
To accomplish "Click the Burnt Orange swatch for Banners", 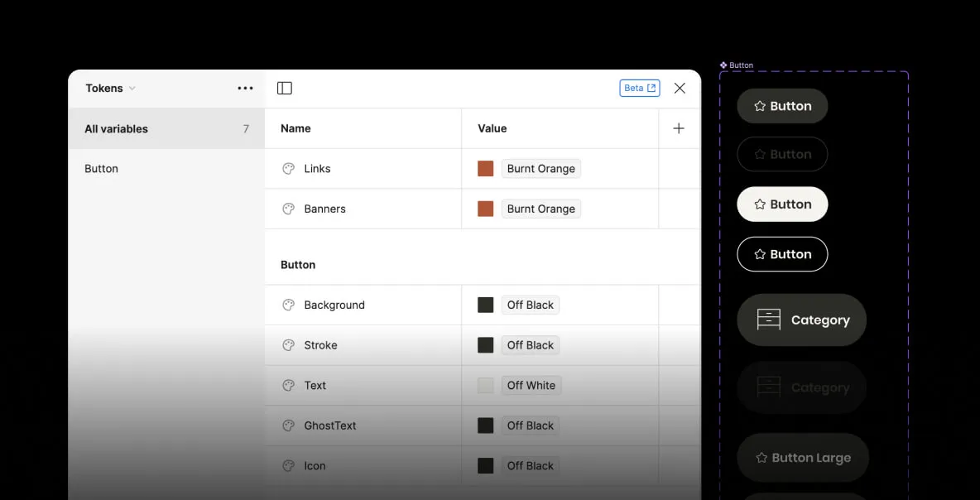I will click(x=485, y=209).
